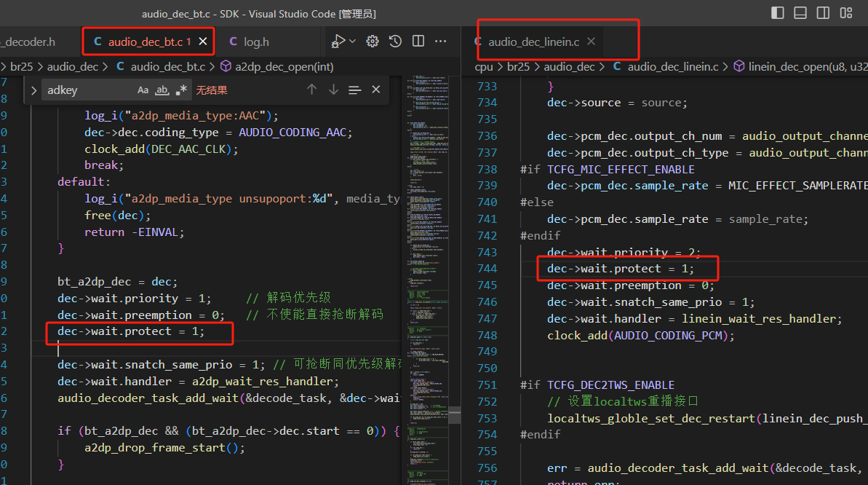Click the gear icon in editor toolbar
This screenshot has width=868, height=485.
point(373,41)
